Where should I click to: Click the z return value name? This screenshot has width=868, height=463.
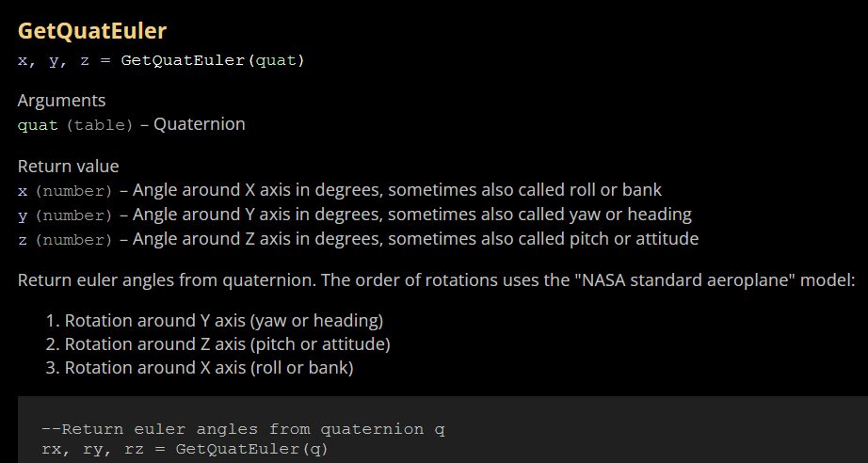23,239
